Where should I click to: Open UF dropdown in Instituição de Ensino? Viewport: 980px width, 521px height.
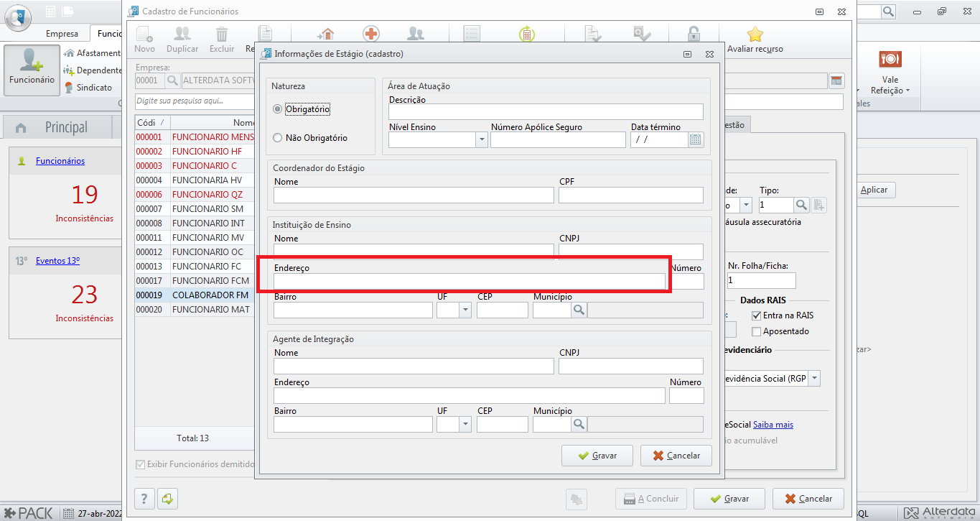[x=465, y=310]
